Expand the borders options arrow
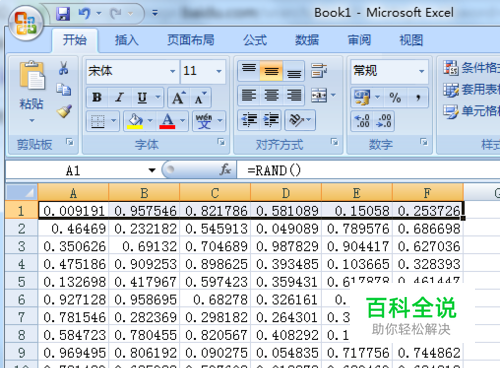This screenshot has width=500, height=368. point(114,121)
